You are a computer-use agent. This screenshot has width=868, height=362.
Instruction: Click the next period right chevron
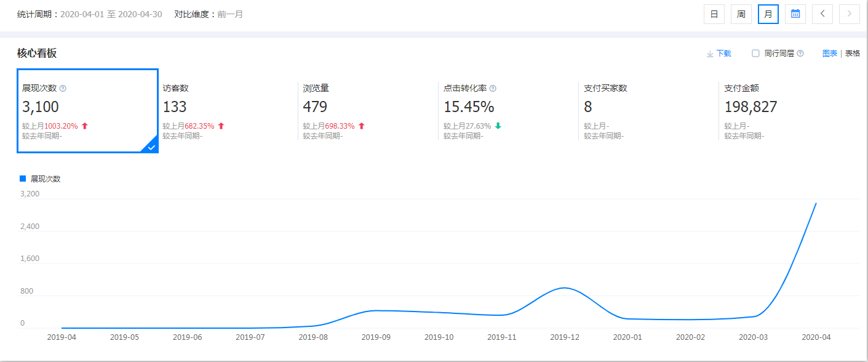(x=850, y=14)
